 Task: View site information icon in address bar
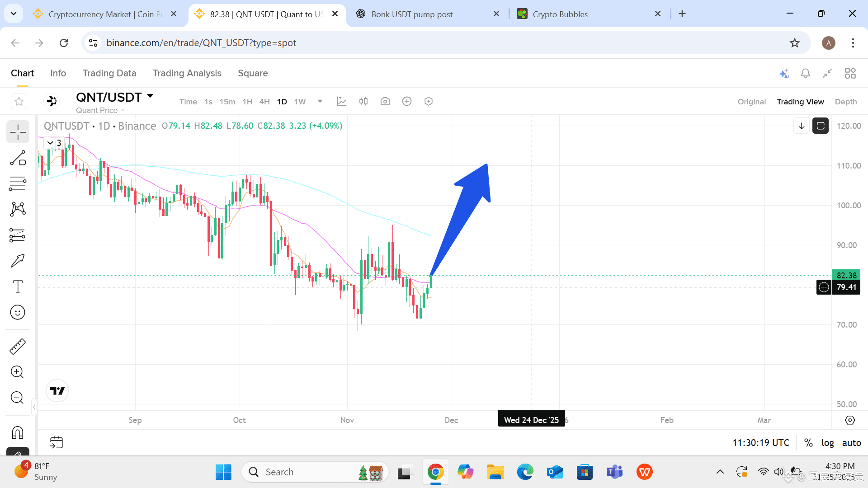tap(93, 43)
